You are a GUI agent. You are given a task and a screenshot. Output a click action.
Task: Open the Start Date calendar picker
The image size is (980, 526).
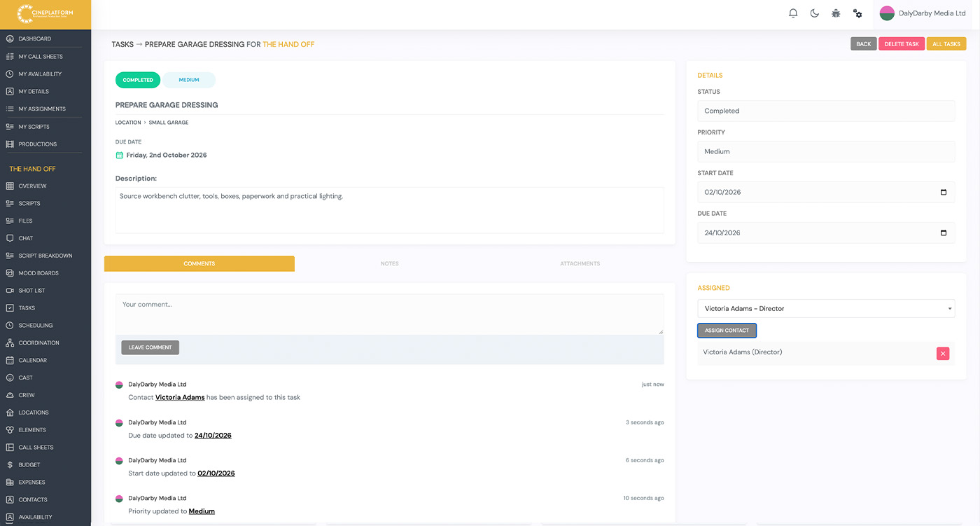[944, 193]
